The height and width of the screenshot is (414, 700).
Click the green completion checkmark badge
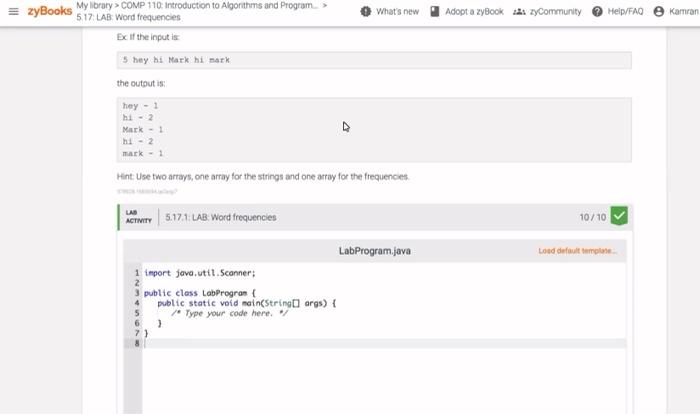point(619,216)
